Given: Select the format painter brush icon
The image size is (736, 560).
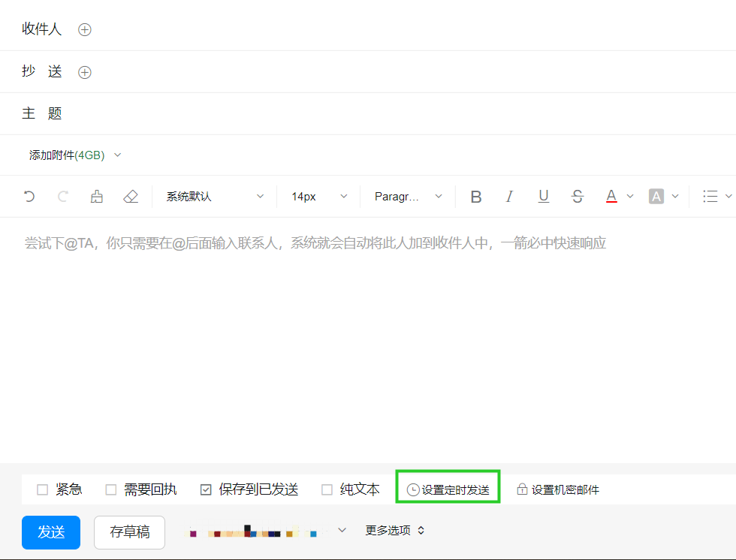Looking at the screenshot, I should pyautogui.click(x=97, y=197).
